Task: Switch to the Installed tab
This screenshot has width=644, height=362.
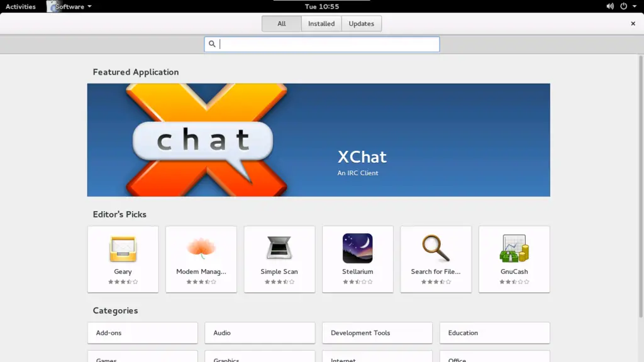Action: (x=321, y=23)
